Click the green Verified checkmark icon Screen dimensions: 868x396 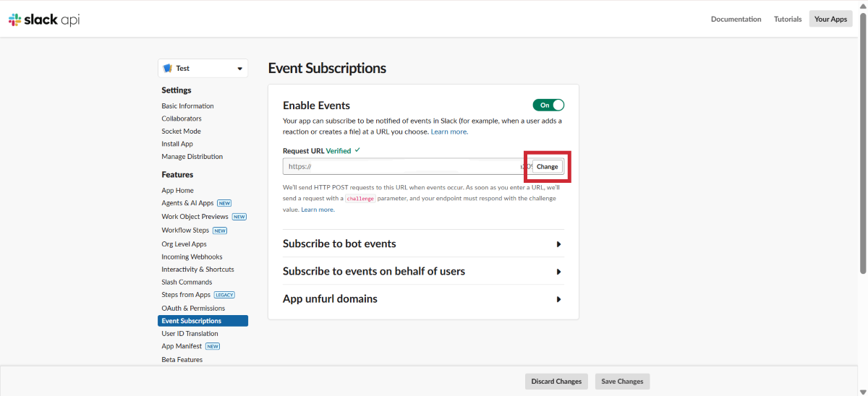[x=357, y=150]
